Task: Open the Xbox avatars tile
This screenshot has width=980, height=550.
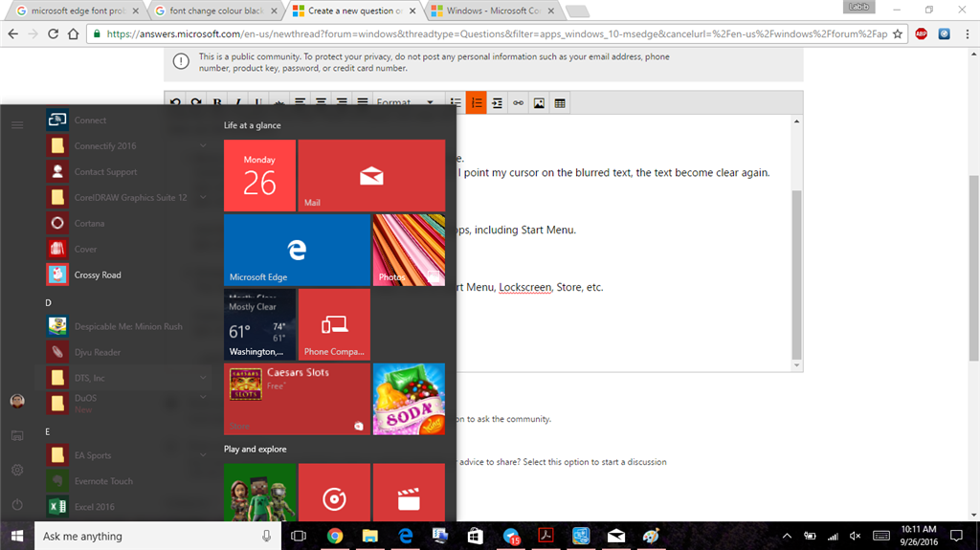Action: (260, 493)
